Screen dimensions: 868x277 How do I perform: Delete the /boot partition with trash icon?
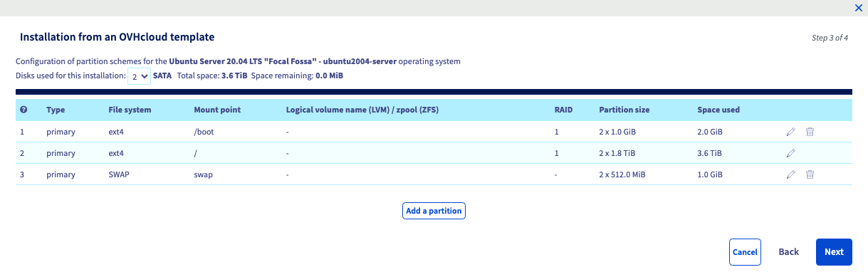click(x=810, y=132)
